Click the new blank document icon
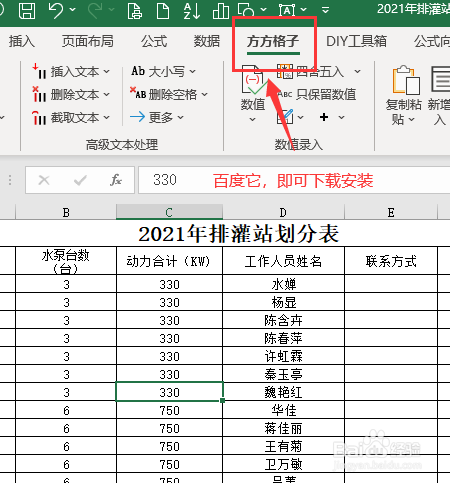Image resolution: width=450 pixels, height=483 pixels. point(163,10)
